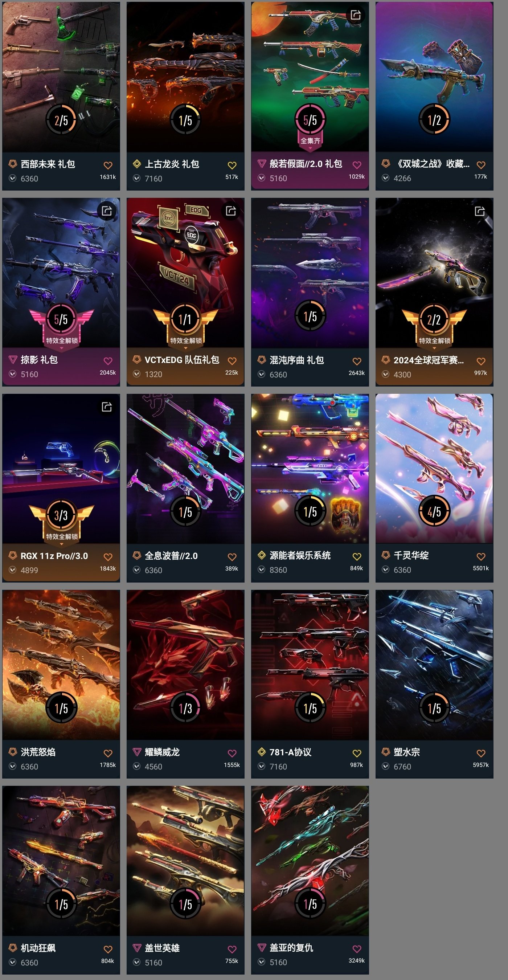Open the 混沌序曲 礼包 title

pyautogui.click(x=296, y=360)
